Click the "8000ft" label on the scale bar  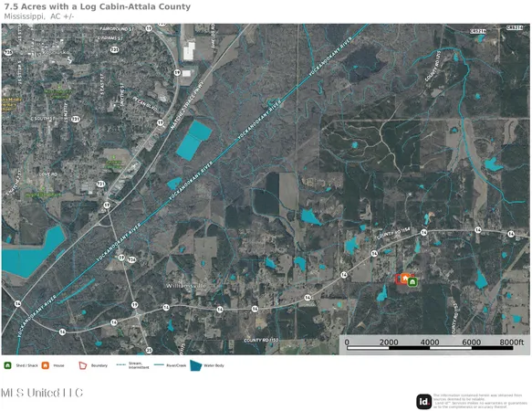pyautogui.click(x=512, y=342)
